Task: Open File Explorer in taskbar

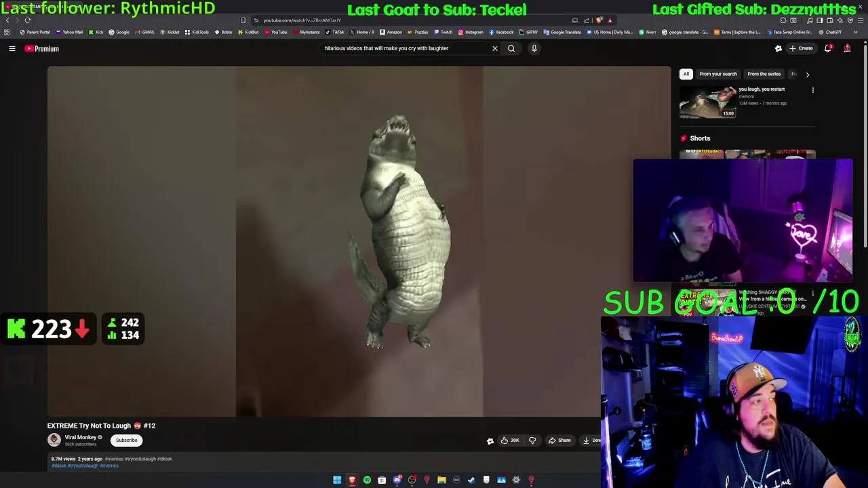Action: click(x=441, y=480)
